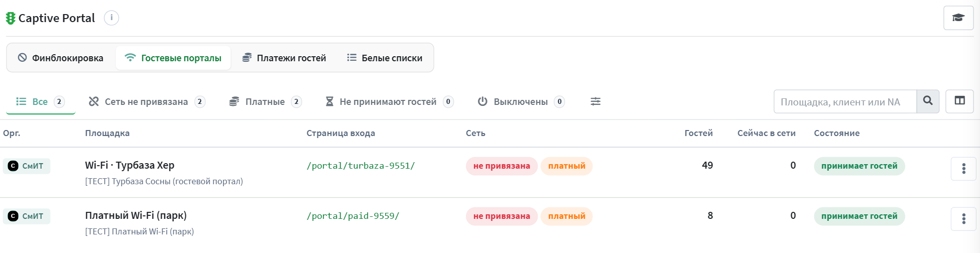The height and width of the screenshot is (253, 980).
Task: Filter by Сеть не привязана
Action: point(147,101)
